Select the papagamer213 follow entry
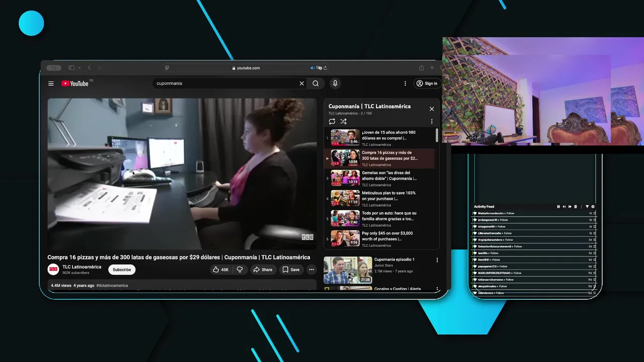644x362 pixels. tap(534, 266)
